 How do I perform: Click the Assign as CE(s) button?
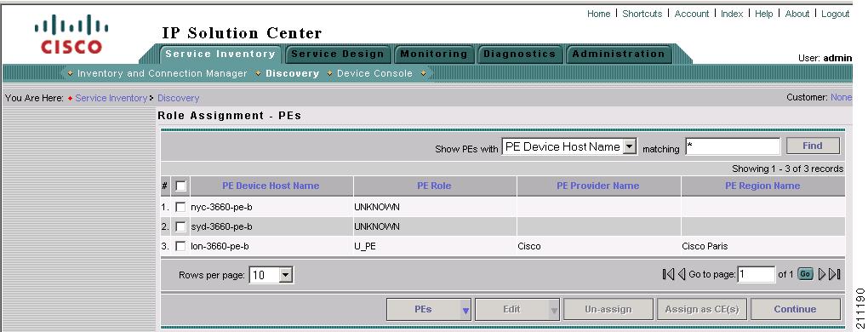pyautogui.click(x=702, y=309)
